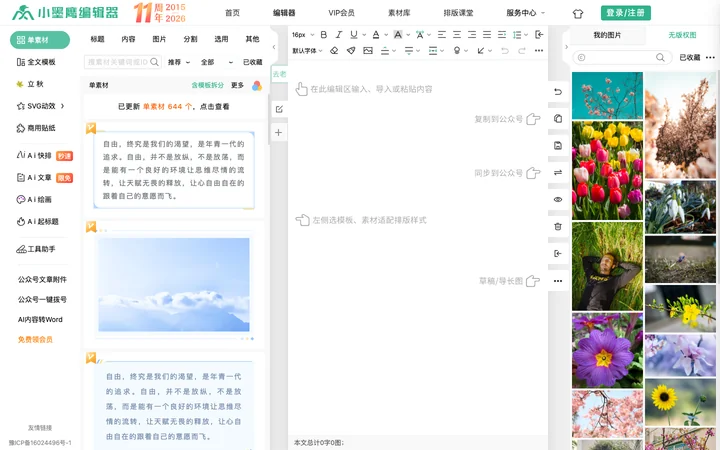The height and width of the screenshot is (450, 720).
Task: Go to 首页 in top navigation
Action: (232, 13)
